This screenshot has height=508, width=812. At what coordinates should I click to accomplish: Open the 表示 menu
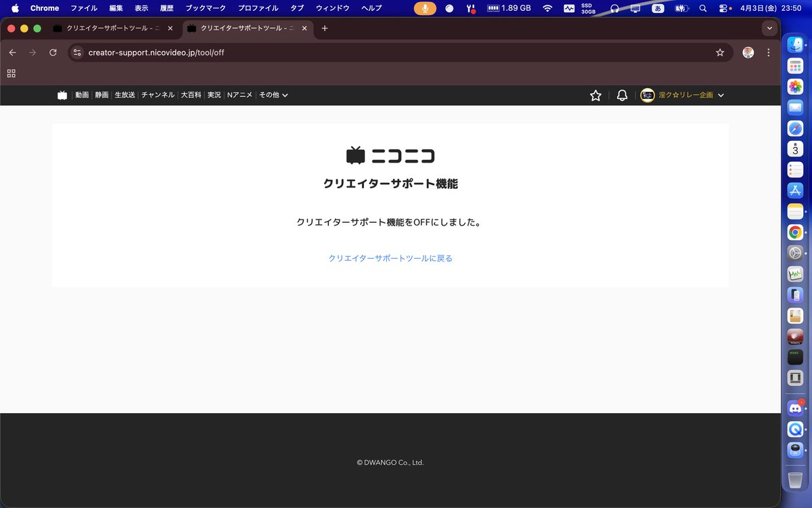tap(141, 8)
